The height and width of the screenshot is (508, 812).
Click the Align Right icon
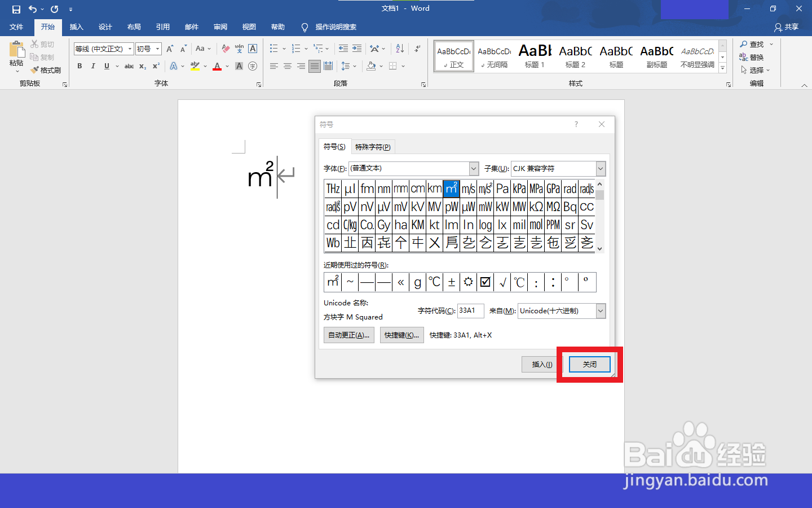pyautogui.click(x=301, y=66)
